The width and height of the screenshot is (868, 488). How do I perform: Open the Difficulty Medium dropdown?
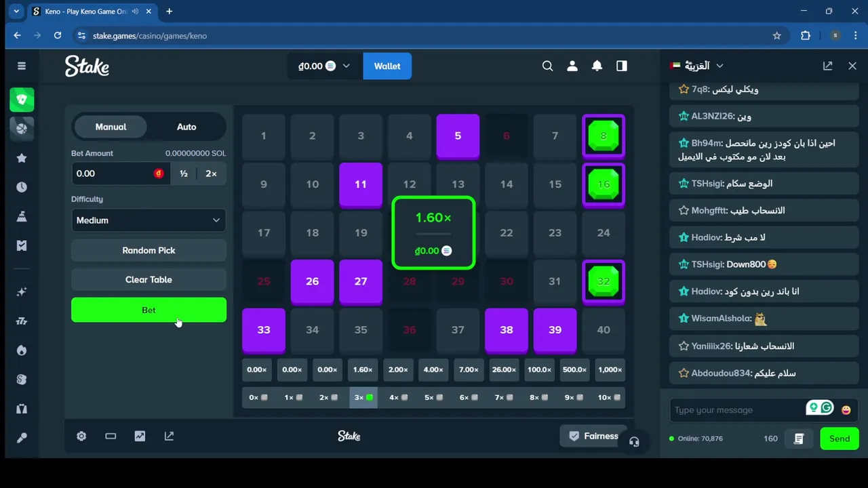coord(149,220)
